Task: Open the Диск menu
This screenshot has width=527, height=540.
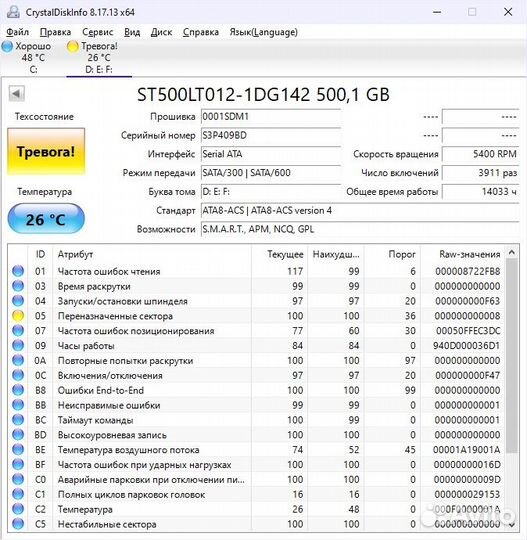Action: (x=161, y=32)
